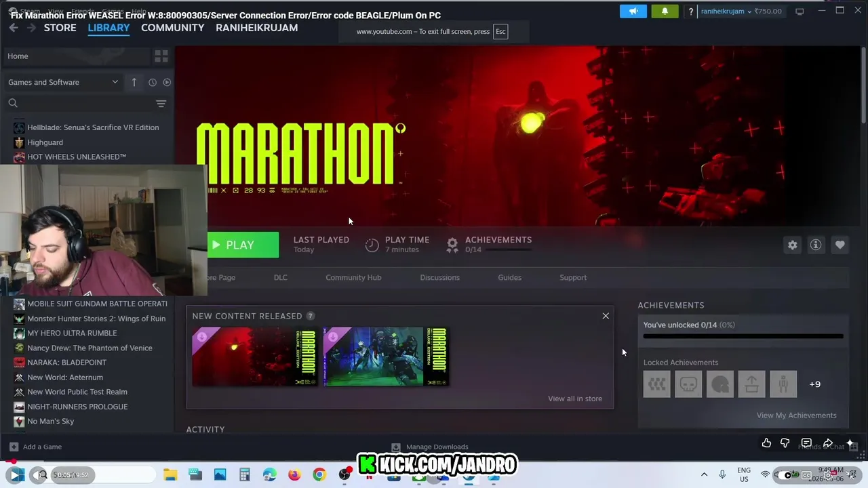Click the figure locked achievement icon
The image size is (868, 488).
[783, 384]
